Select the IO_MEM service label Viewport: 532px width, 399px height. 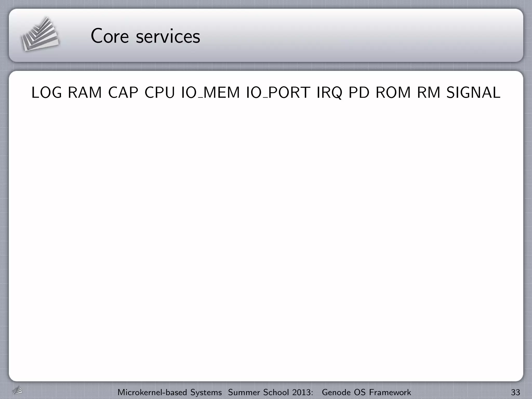pyautogui.click(x=210, y=93)
